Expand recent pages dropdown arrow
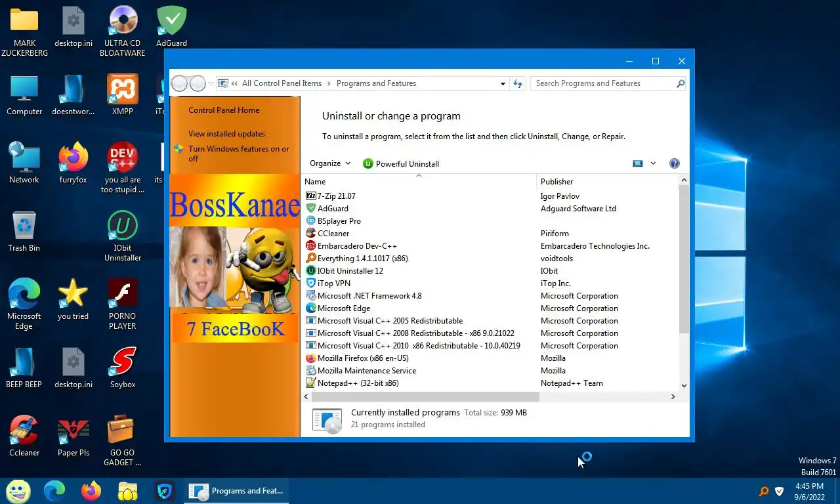The height and width of the screenshot is (504, 840). coord(211,83)
